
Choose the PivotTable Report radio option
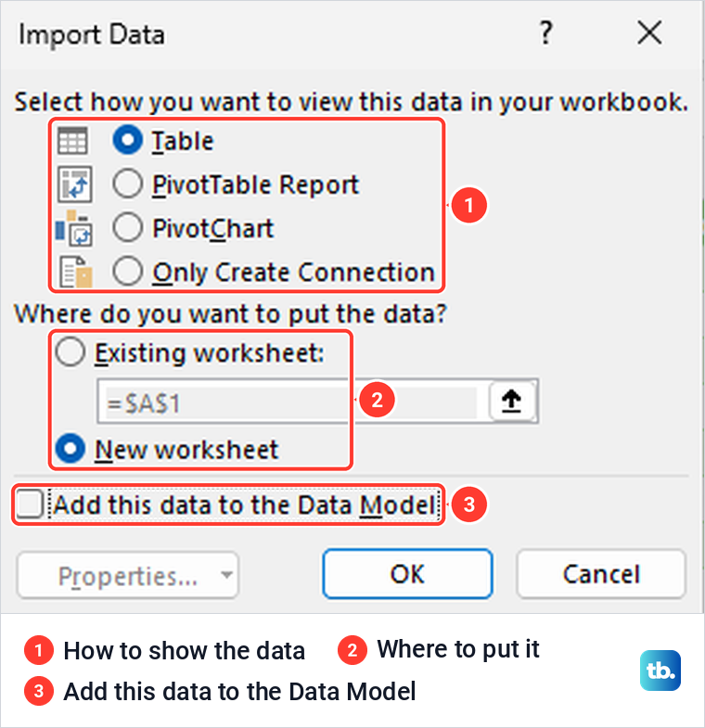(127, 184)
